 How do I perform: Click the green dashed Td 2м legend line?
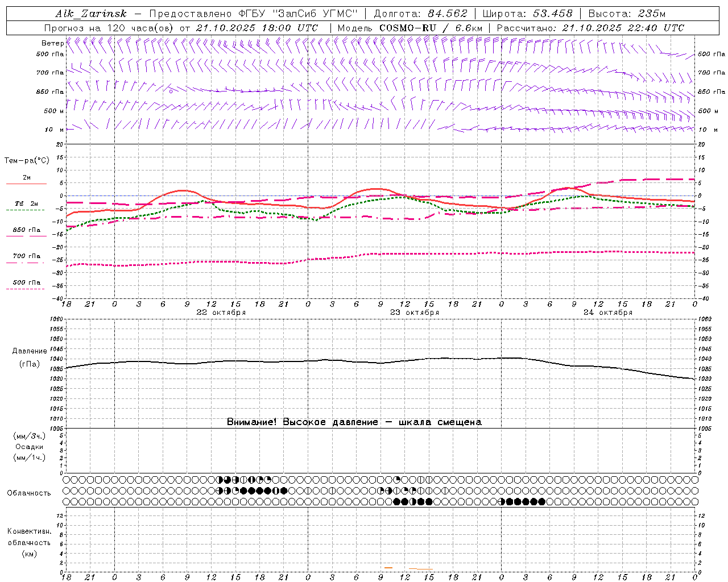tap(25, 210)
